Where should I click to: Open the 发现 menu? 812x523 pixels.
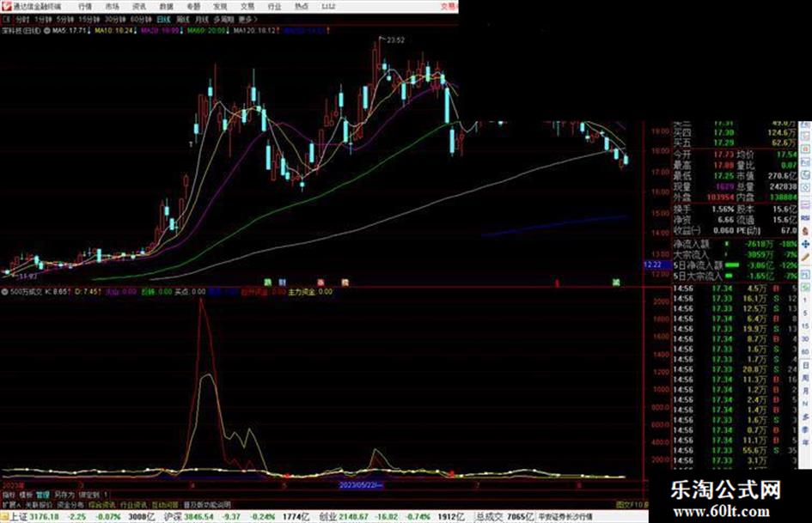tap(220, 6)
